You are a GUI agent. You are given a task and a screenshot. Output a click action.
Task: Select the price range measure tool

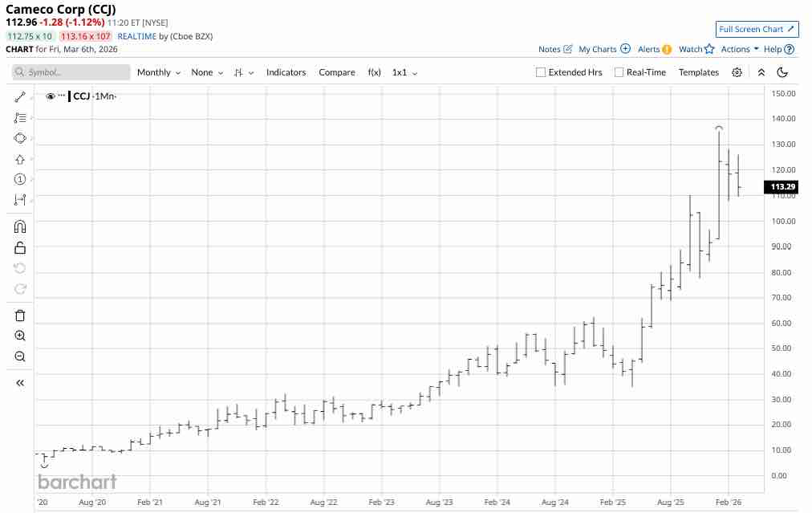pos(20,199)
